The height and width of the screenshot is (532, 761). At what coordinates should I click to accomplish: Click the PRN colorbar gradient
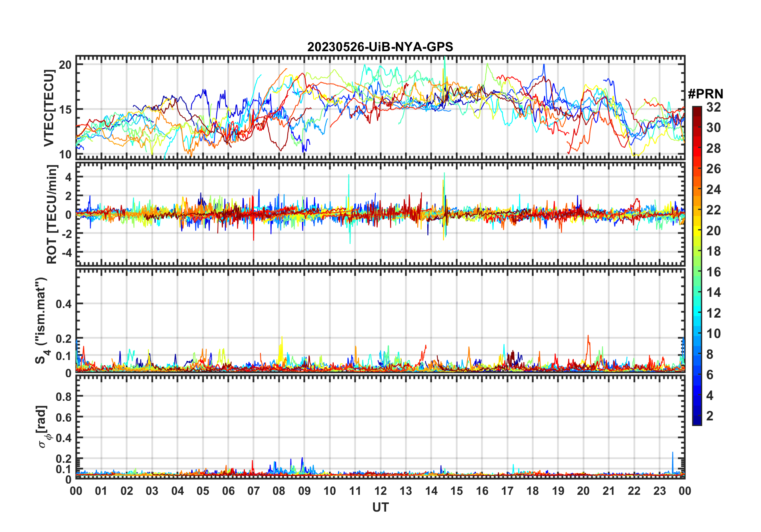[697, 266]
